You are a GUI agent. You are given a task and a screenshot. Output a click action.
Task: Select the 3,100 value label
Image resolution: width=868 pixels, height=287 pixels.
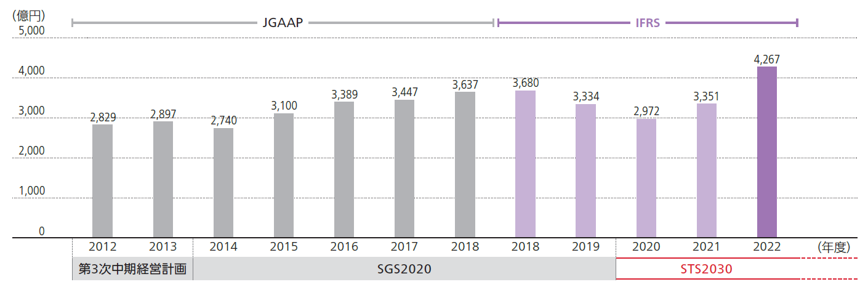[x=284, y=106]
